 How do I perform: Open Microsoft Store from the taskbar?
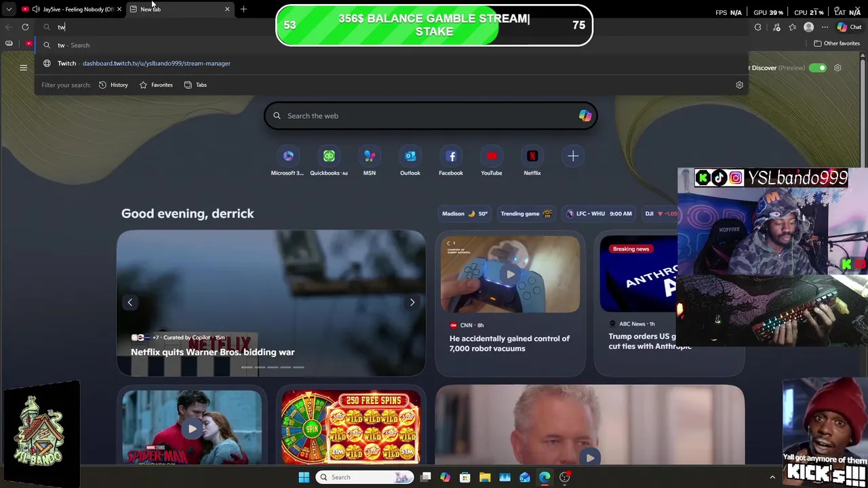coord(465,477)
